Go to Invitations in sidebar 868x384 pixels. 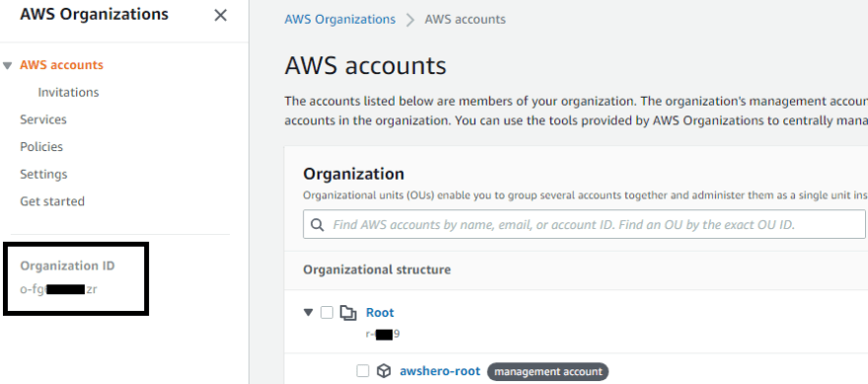click(x=68, y=92)
